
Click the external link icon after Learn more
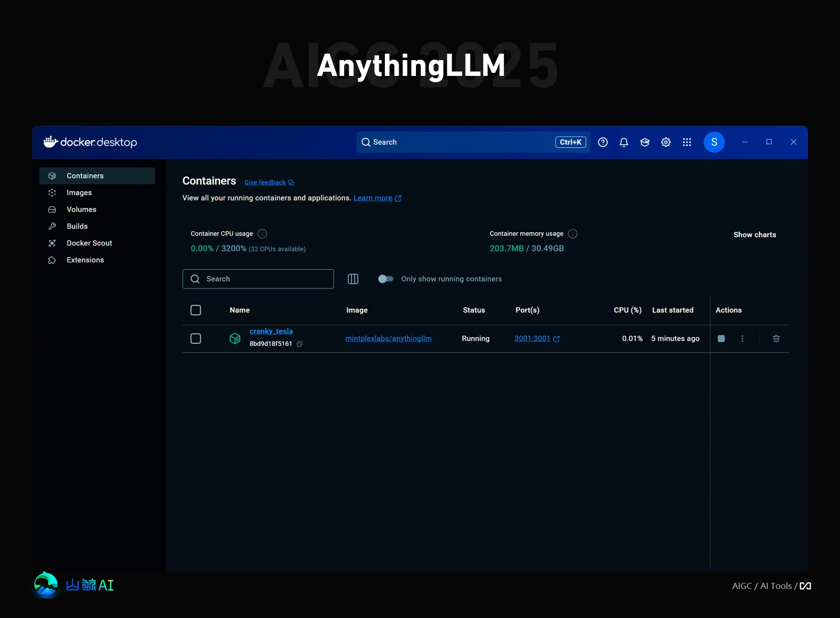tap(398, 198)
